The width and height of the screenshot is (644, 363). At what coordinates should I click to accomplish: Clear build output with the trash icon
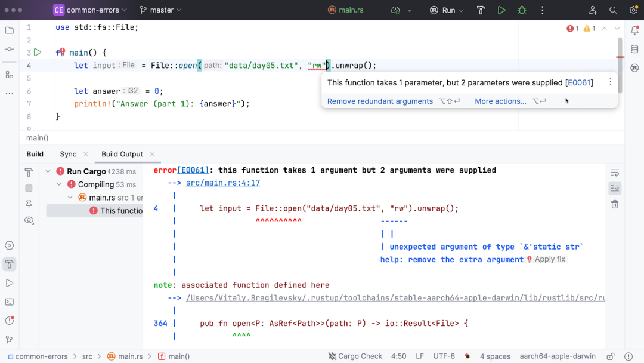click(x=615, y=204)
